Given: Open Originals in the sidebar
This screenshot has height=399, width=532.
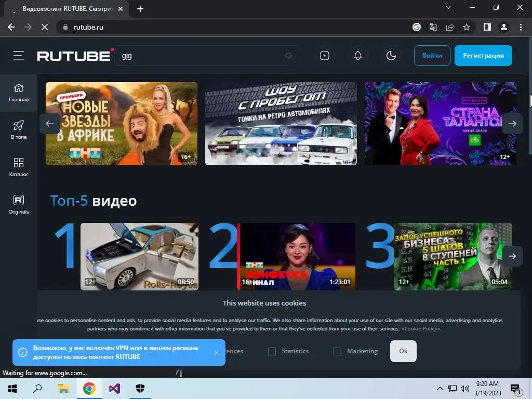Looking at the screenshot, I should coord(19,205).
